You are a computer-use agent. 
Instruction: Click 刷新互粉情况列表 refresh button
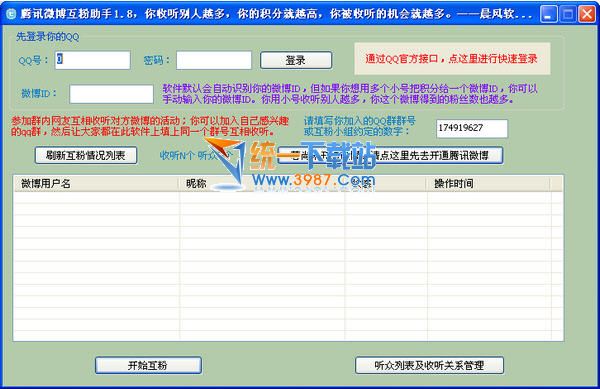point(86,155)
